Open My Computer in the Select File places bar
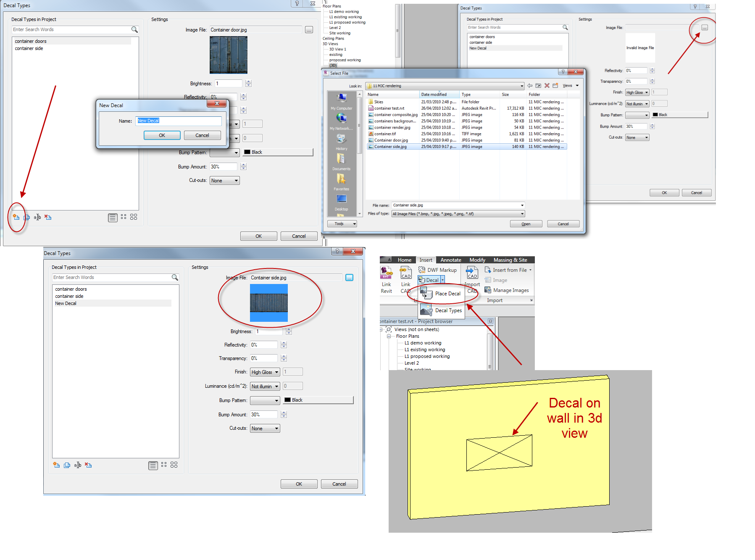The width and height of the screenshot is (755, 560). point(342,102)
